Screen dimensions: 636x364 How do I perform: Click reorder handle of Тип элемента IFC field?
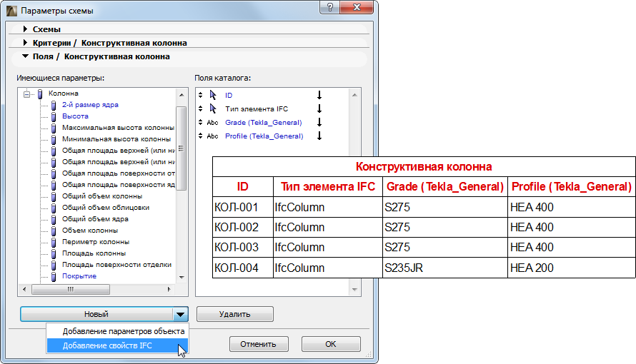(200, 108)
